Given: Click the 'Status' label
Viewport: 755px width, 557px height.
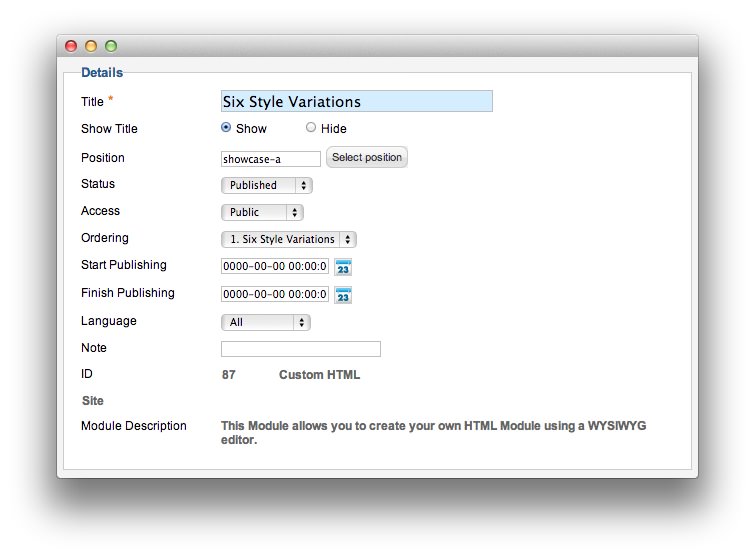Looking at the screenshot, I should click(x=98, y=184).
